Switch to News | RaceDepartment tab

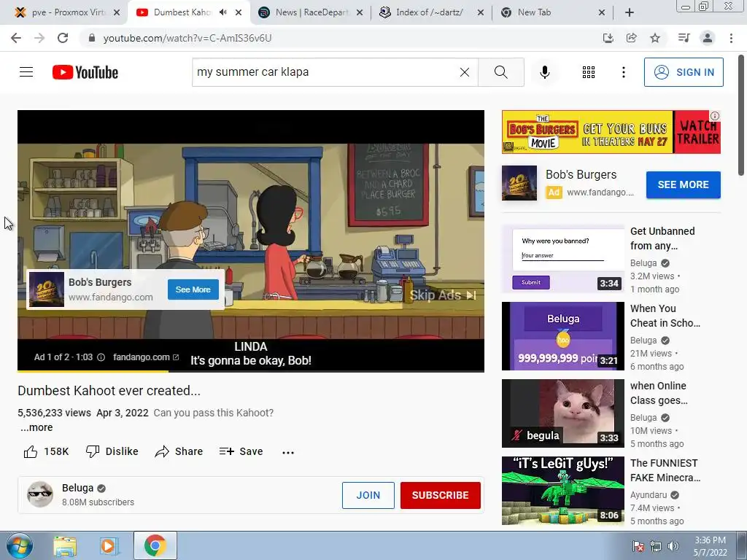(x=312, y=12)
